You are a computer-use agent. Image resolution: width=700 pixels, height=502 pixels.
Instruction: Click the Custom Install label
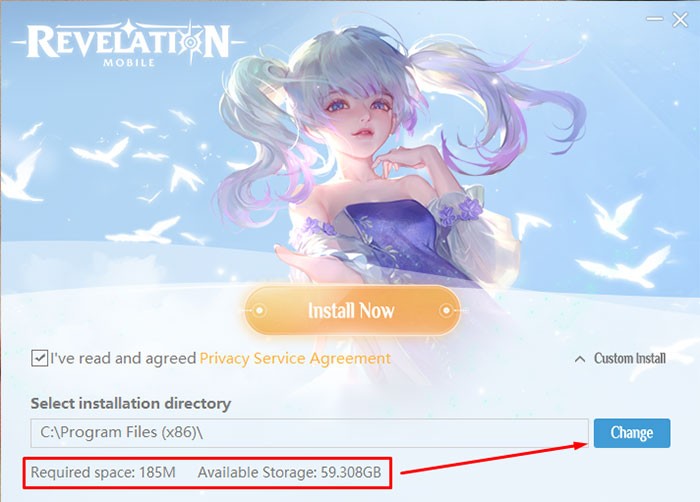click(x=629, y=358)
